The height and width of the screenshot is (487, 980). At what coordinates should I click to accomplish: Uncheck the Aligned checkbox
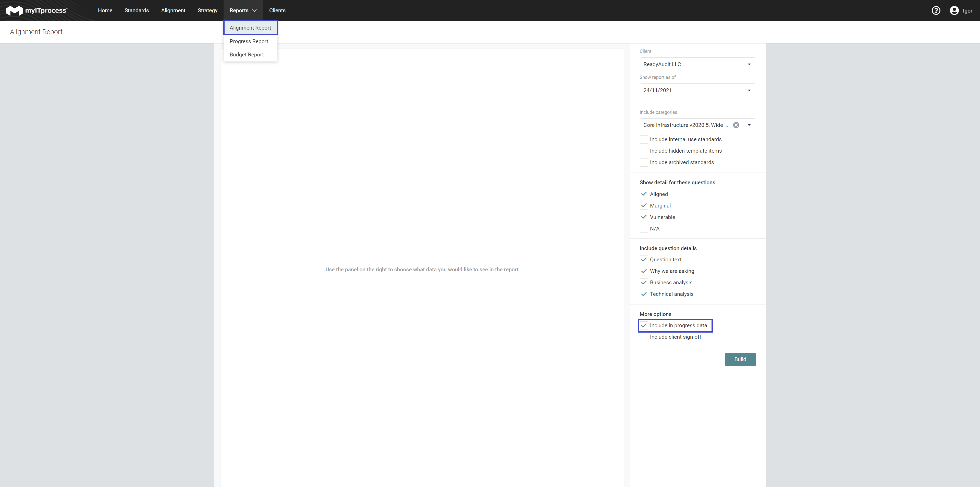point(644,194)
